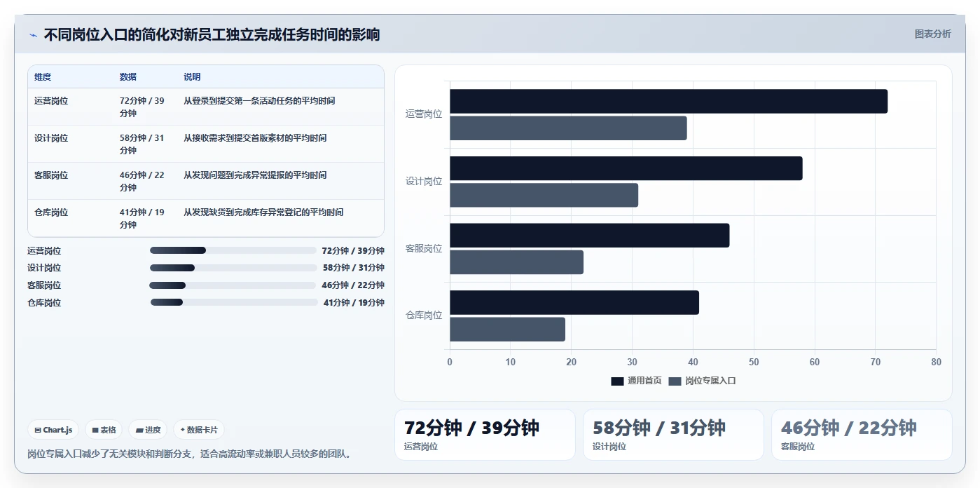
Task: Click table value 41分钟 / 19分钟
Action: click(x=142, y=218)
